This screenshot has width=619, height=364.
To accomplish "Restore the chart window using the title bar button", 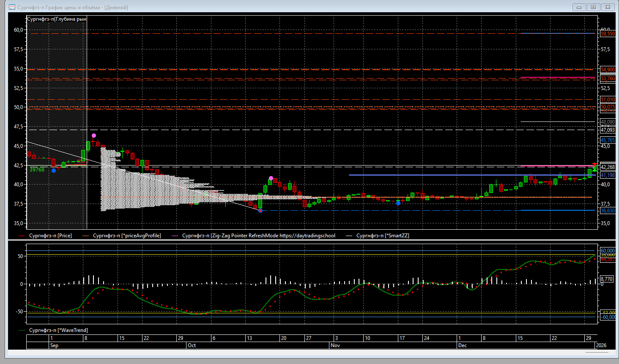I will tap(593, 7).
